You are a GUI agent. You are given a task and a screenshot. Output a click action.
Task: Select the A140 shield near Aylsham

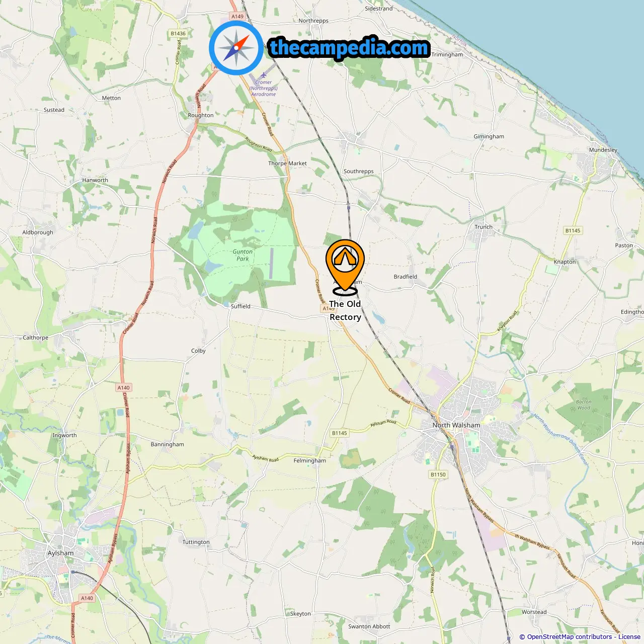(x=87, y=598)
